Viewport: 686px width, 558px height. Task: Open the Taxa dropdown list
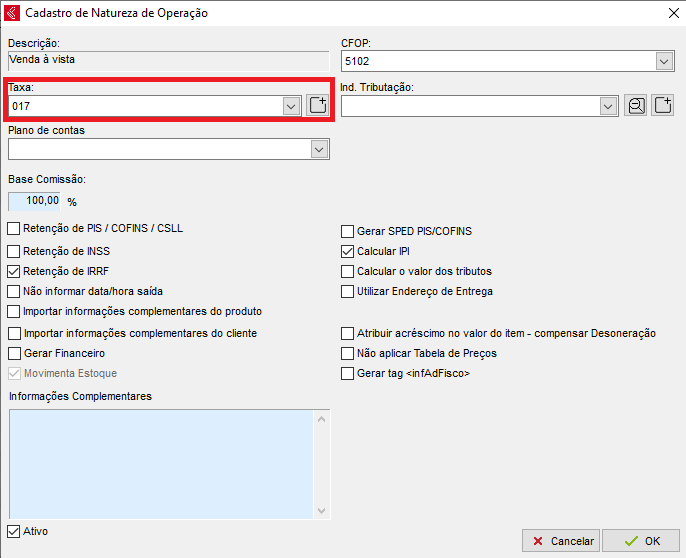[x=291, y=106]
